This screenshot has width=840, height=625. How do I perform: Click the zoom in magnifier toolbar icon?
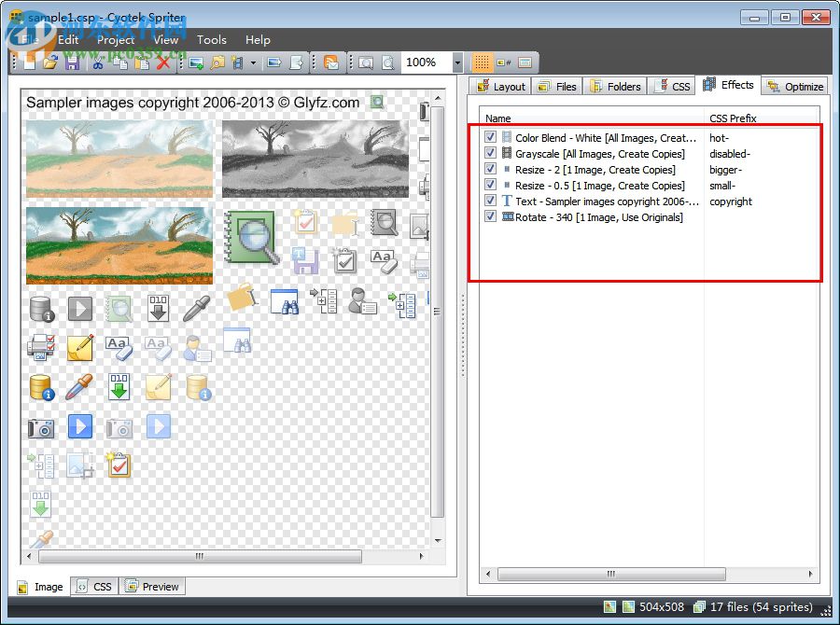tap(367, 62)
